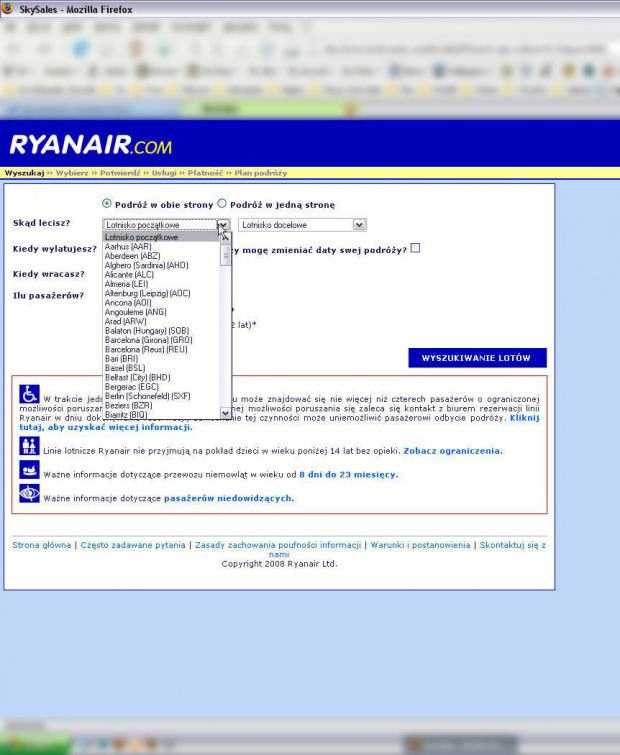The width and height of the screenshot is (620, 755).
Task: Click the wheelchair reduced-mobility icon
Action: pyautogui.click(x=29, y=394)
